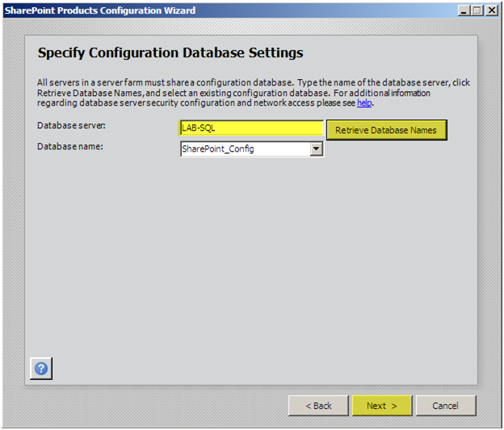Open the help link in the description

coord(364,103)
